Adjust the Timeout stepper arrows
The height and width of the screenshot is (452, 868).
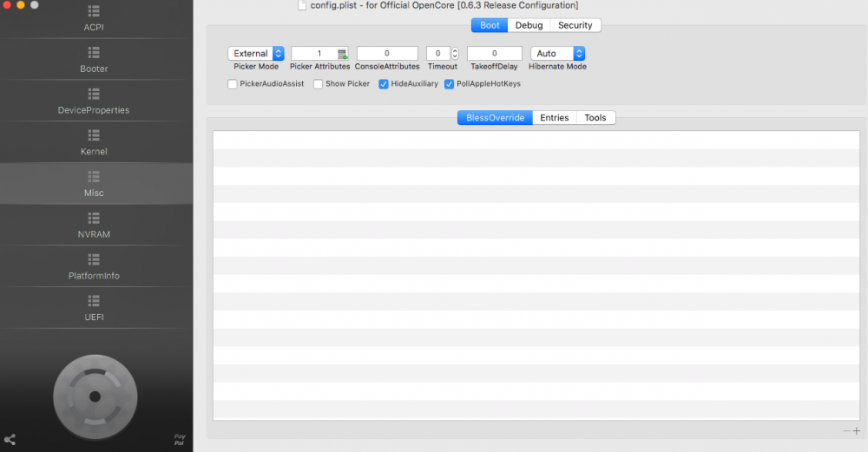coord(455,54)
